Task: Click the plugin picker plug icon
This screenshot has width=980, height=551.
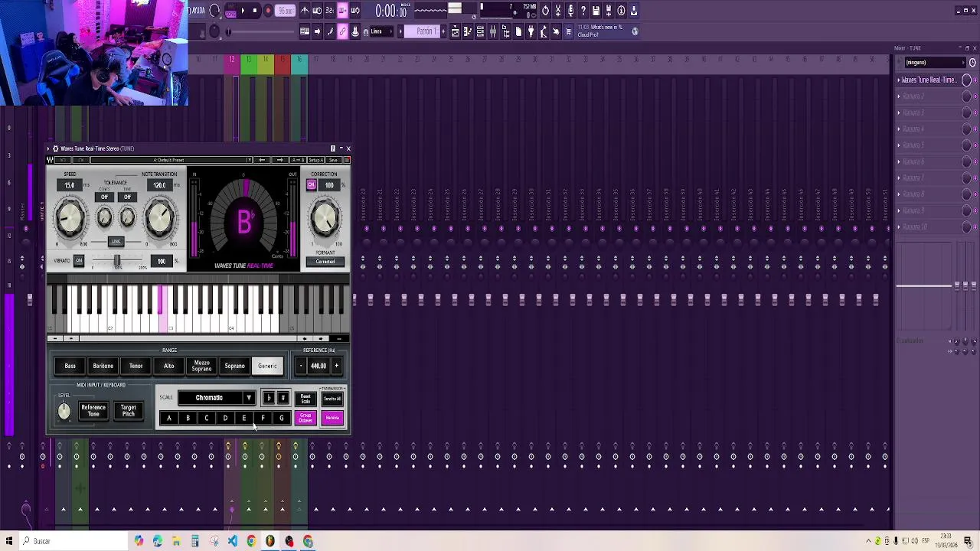Action: tap(531, 31)
